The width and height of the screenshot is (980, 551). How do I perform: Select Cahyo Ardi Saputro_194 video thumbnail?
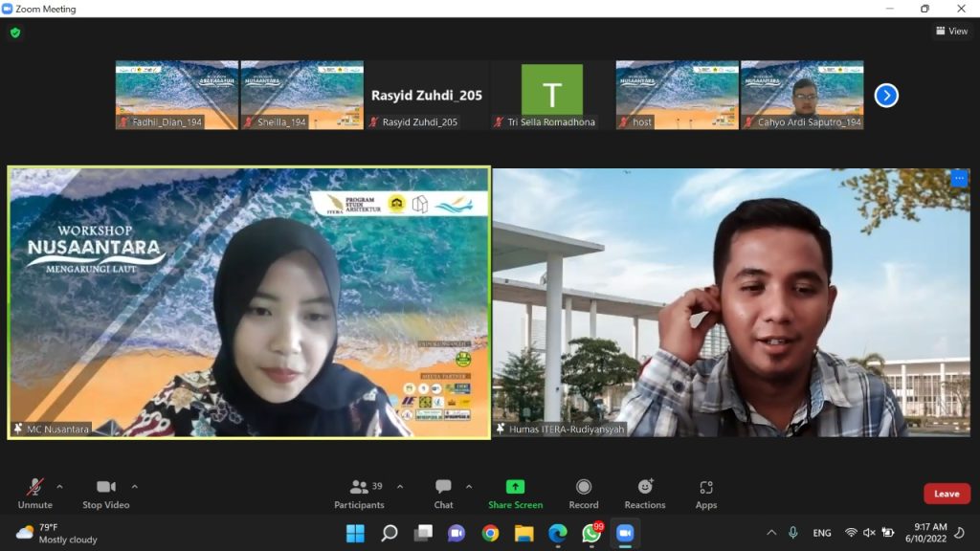pos(802,95)
